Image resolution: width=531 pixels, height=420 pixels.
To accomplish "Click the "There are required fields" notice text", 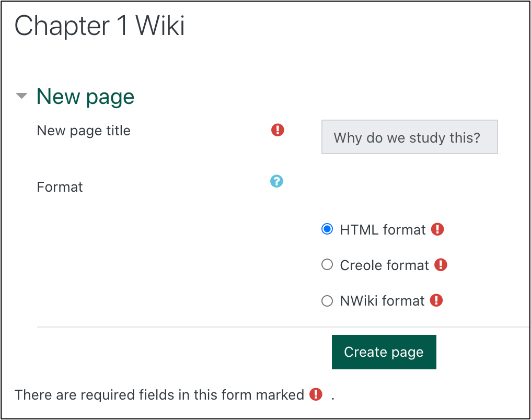I will click(159, 395).
